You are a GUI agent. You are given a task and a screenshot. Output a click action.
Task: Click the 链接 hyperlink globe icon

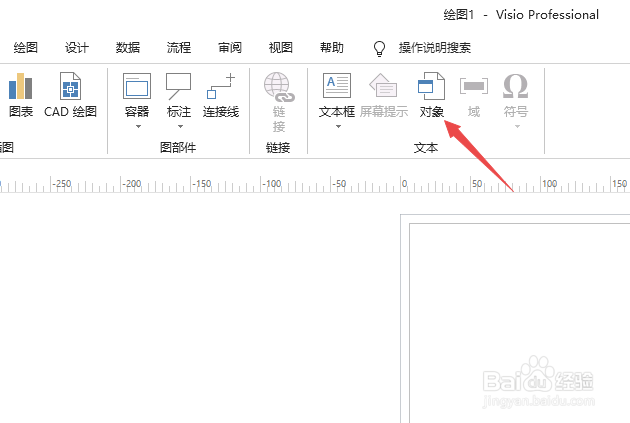pos(279,86)
